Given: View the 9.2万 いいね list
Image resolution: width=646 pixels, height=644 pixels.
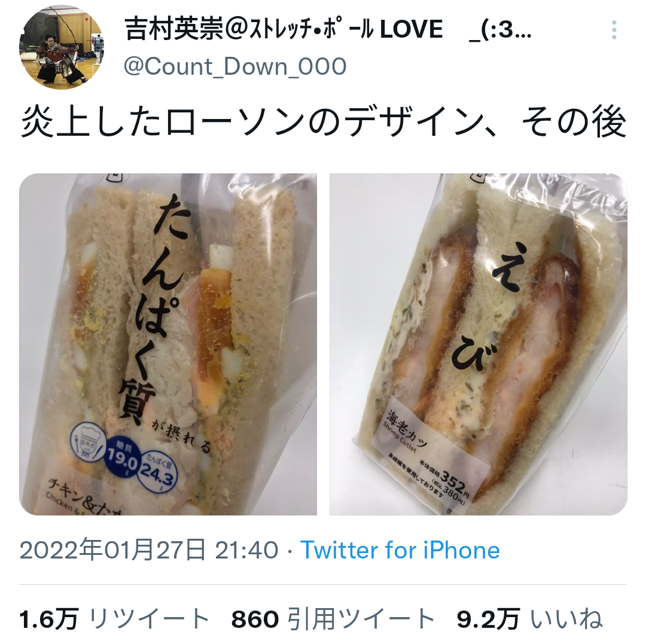Looking at the screenshot, I should [530, 619].
